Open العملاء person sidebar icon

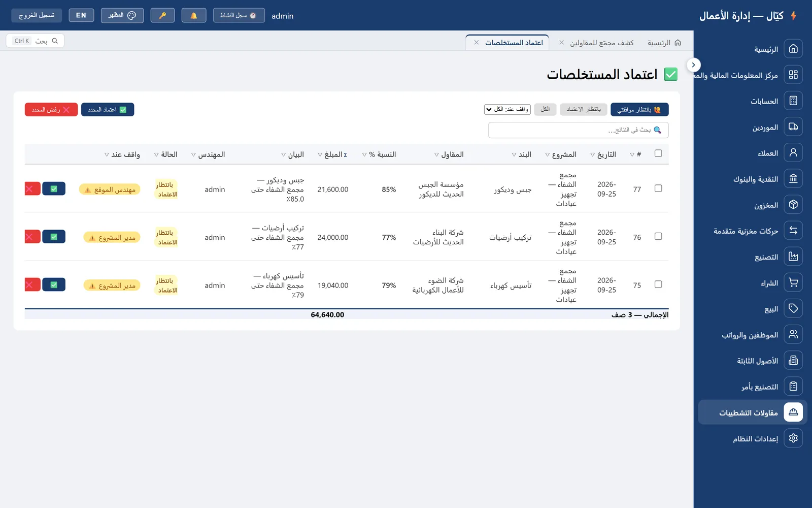coord(793,152)
